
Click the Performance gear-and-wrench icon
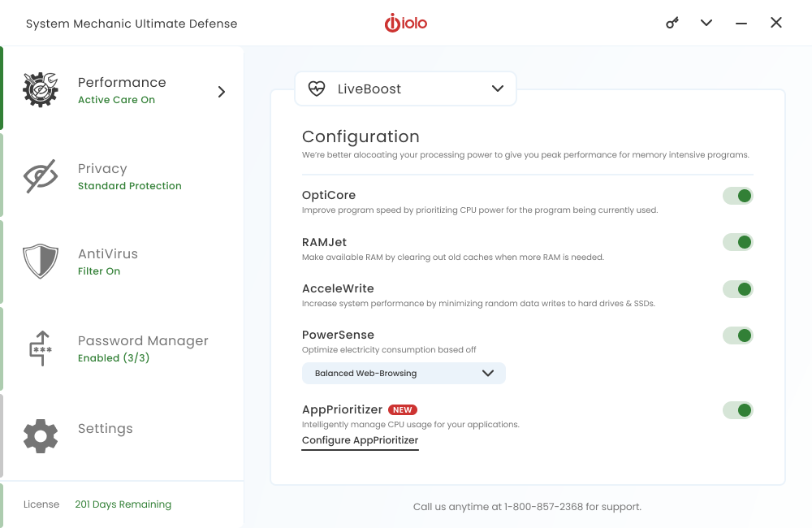41,90
